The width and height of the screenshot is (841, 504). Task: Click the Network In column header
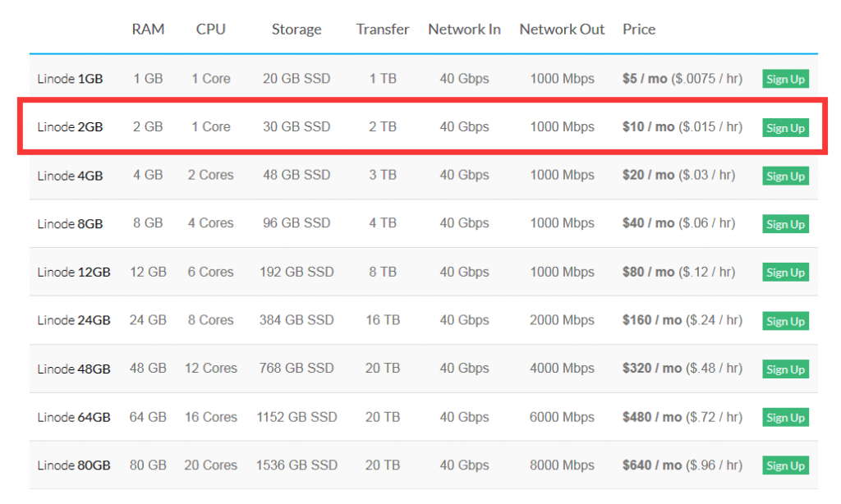[x=464, y=29]
